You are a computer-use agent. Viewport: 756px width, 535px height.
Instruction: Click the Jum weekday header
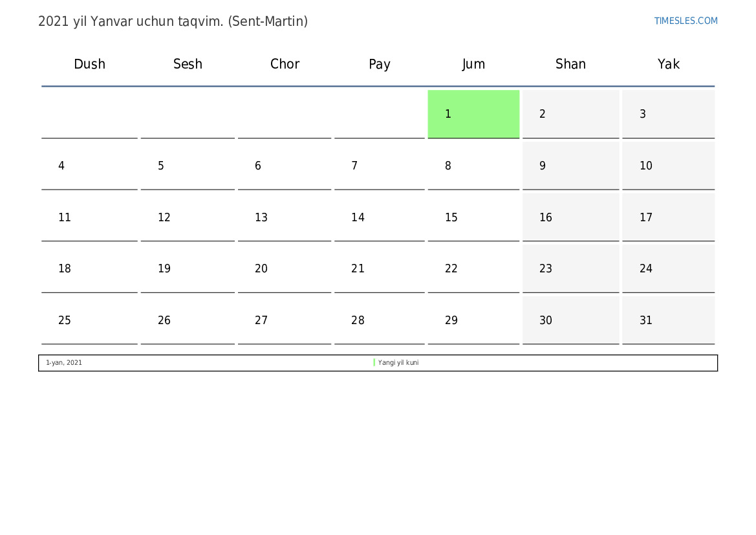pos(473,64)
